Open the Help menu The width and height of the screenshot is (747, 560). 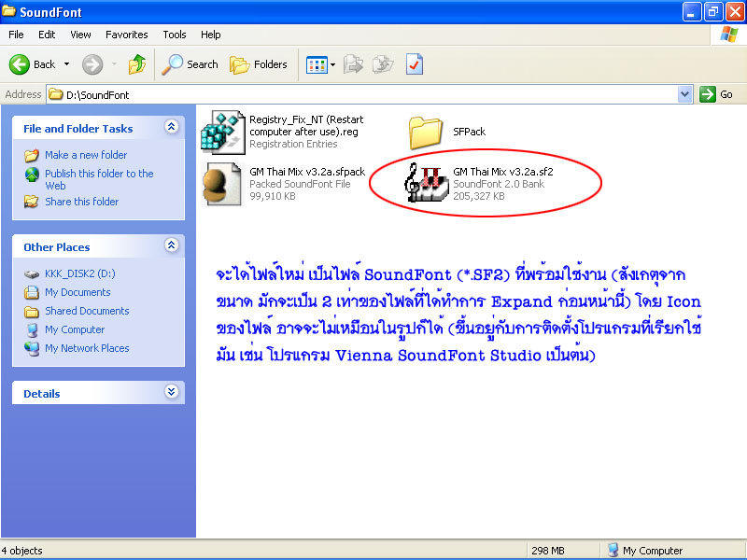point(211,35)
